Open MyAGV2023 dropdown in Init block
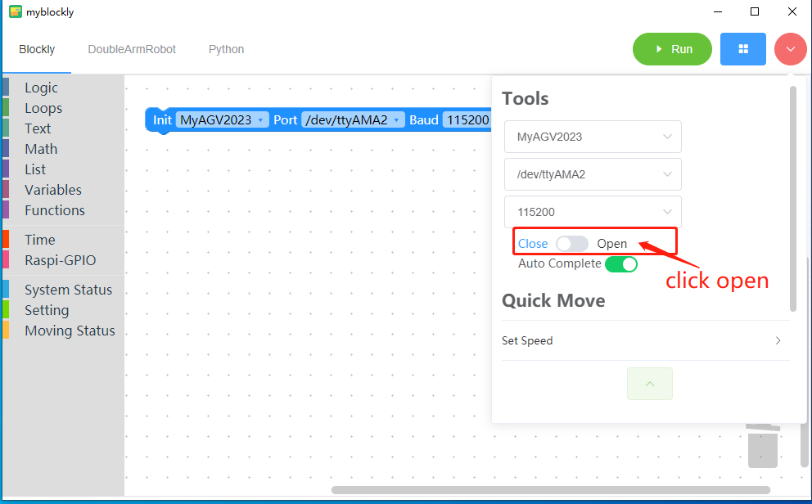The height and width of the screenshot is (504, 812). coord(222,120)
